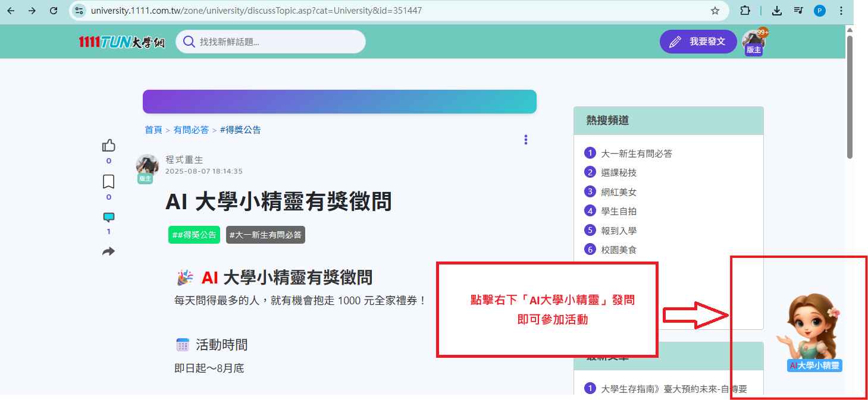This screenshot has width=868, height=400.
Task: Click the search magnifier icon
Action: [x=189, y=41]
